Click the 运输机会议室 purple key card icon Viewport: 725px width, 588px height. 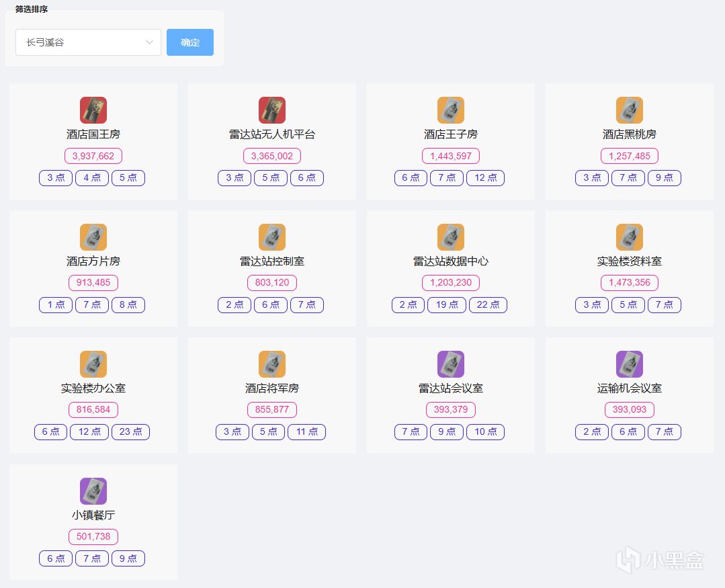630,364
